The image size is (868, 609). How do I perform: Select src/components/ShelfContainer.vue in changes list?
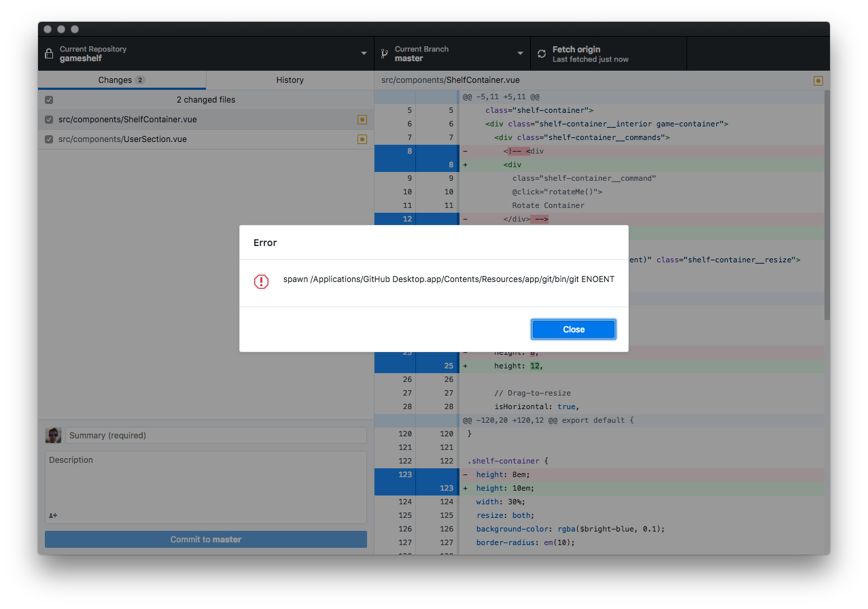(x=206, y=120)
